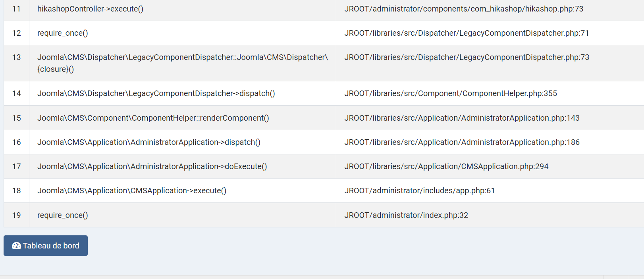Screen dimensions: 644x279
Task: Click the hikashop.php:73 file location
Action: tap(463, 9)
